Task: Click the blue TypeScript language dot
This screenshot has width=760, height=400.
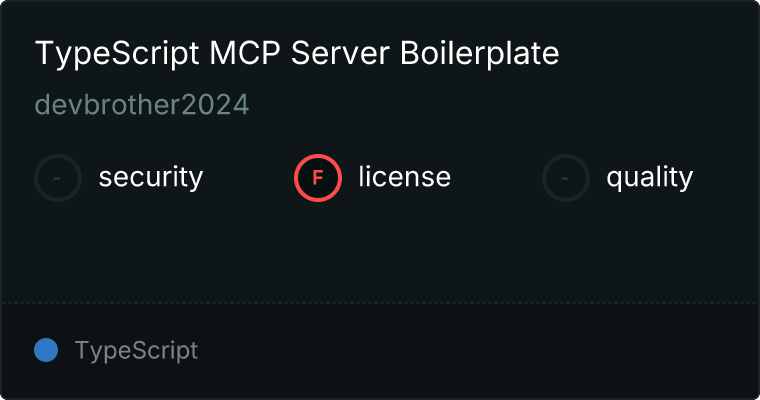Action: coord(46,350)
